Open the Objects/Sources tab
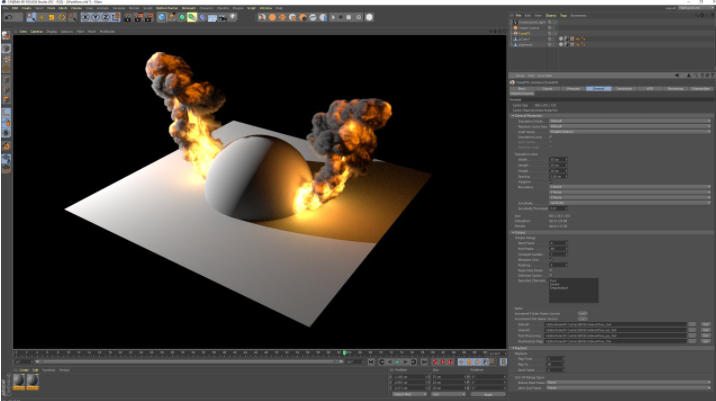This screenshot has width=716, height=401. [522, 94]
